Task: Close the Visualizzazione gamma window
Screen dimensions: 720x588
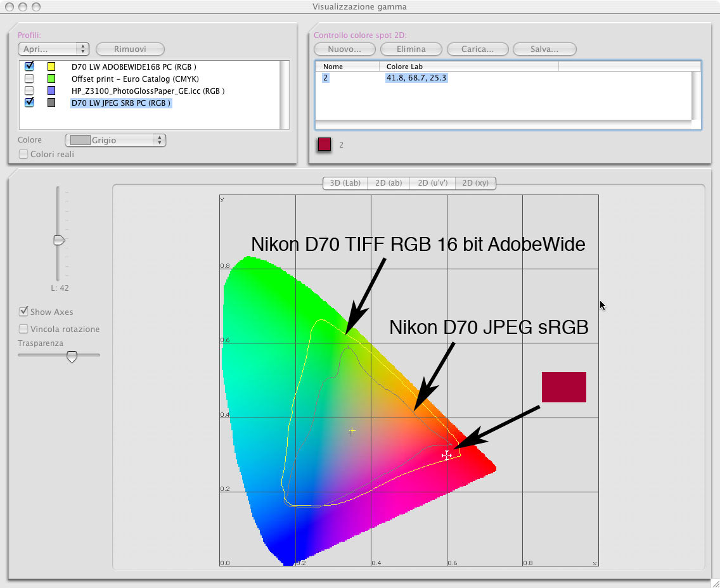Action: coord(9,6)
